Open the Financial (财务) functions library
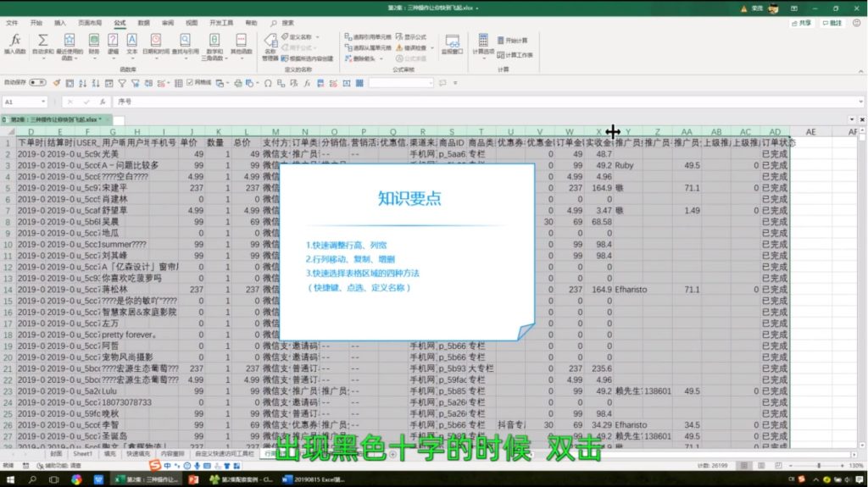 (x=94, y=44)
